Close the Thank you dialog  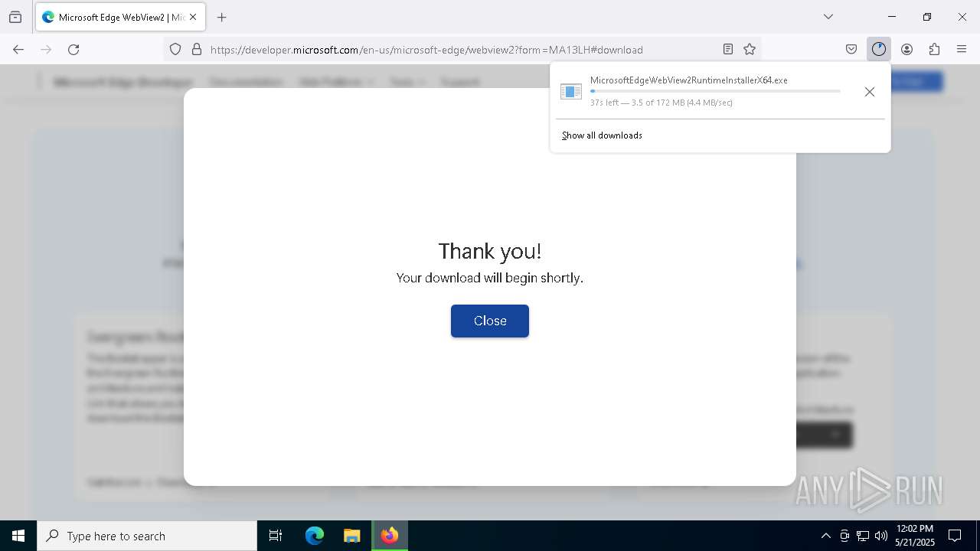tap(490, 321)
